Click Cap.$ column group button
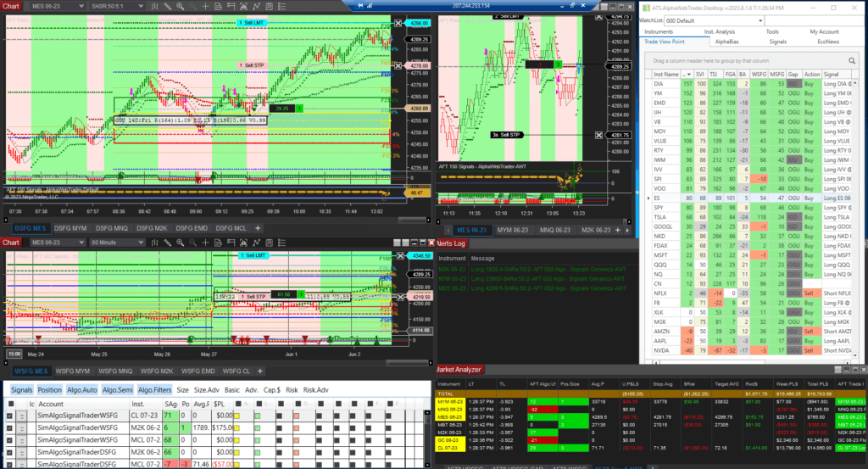The height and width of the screenshot is (469, 868). [272, 390]
